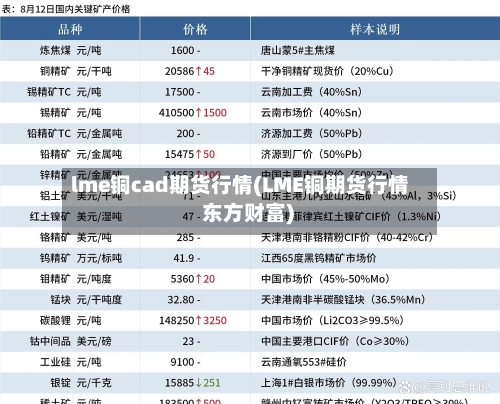Click the price 148250 ↑3250
The width and height of the screenshot is (500, 404).
(x=193, y=321)
